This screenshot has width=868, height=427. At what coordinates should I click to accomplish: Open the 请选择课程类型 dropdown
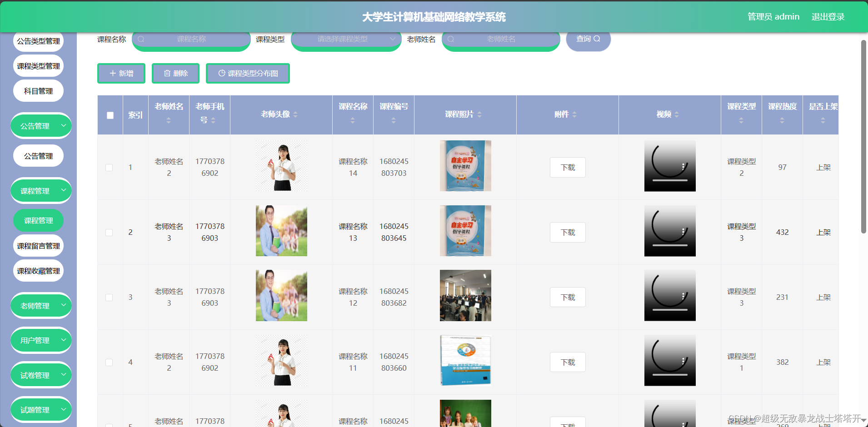pyautogui.click(x=346, y=40)
